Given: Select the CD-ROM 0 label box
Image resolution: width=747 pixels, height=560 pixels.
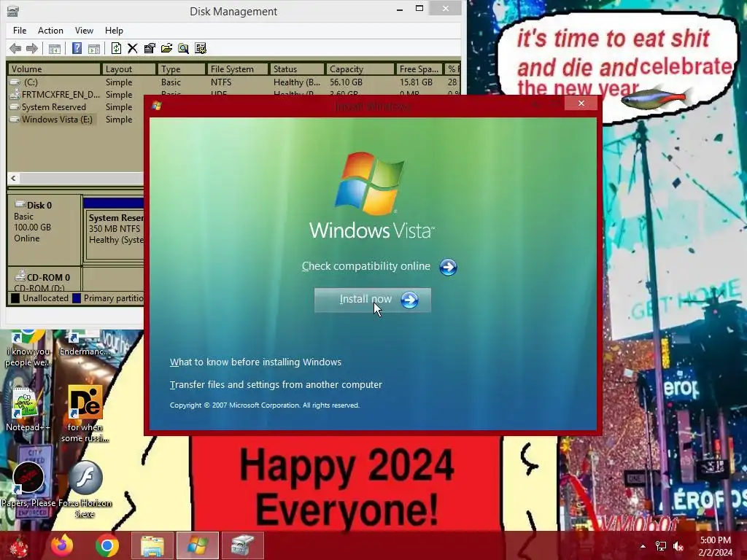Looking at the screenshot, I should 44,279.
